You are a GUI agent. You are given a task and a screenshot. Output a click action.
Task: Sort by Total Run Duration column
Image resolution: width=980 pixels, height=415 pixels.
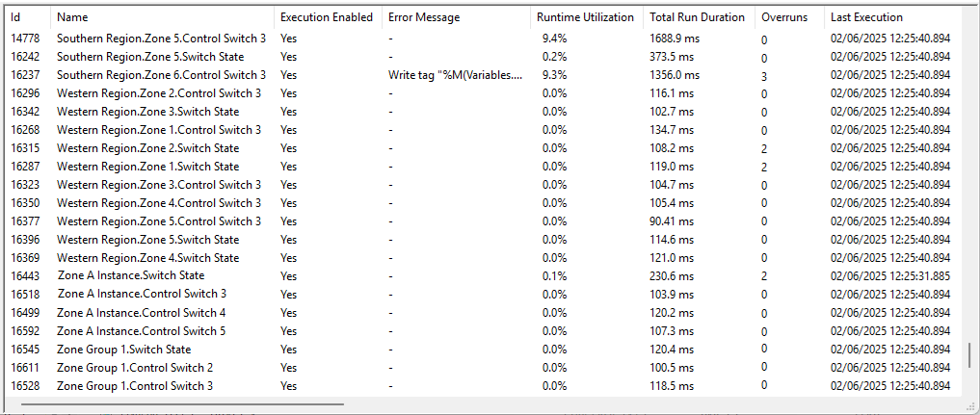[697, 17]
